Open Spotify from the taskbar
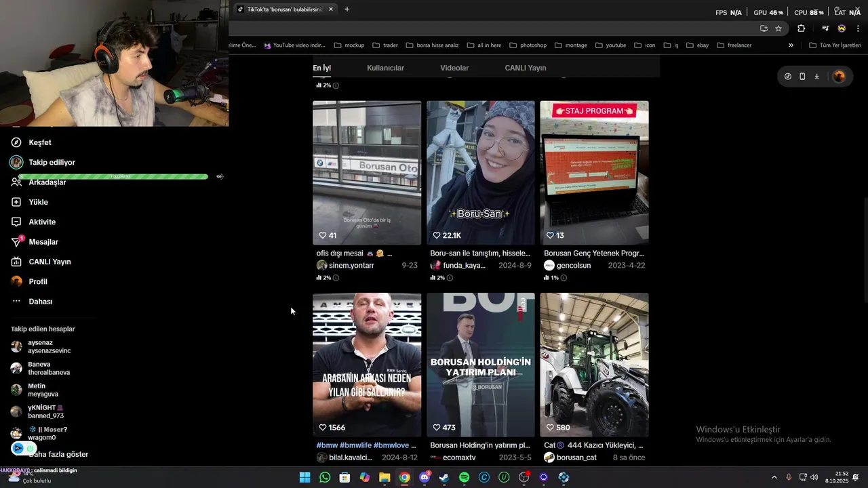The image size is (868, 488). pyautogui.click(x=464, y=478)
